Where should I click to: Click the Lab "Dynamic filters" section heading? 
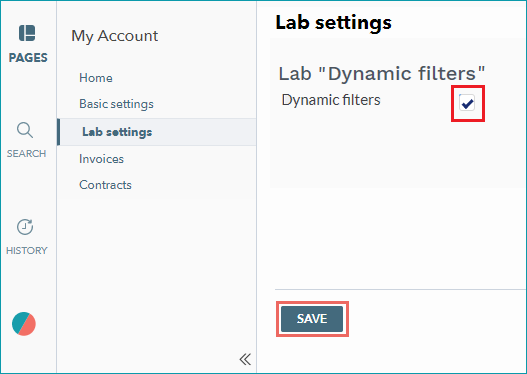[x=382, y=74]
